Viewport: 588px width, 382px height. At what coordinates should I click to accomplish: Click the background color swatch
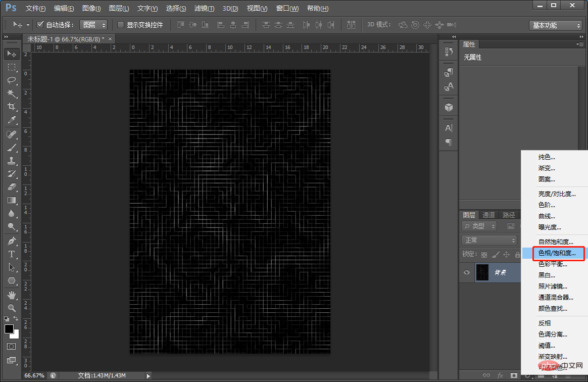point(15,335)
